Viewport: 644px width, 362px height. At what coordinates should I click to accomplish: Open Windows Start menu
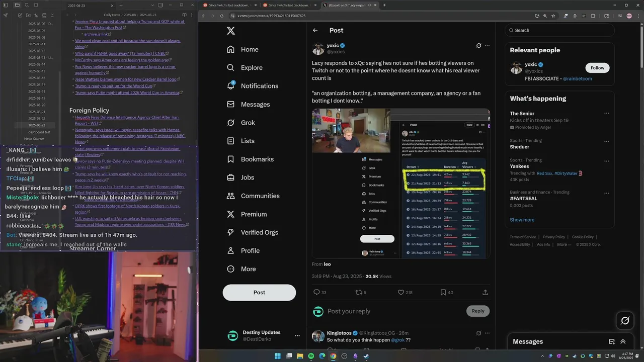click(278, 356)
